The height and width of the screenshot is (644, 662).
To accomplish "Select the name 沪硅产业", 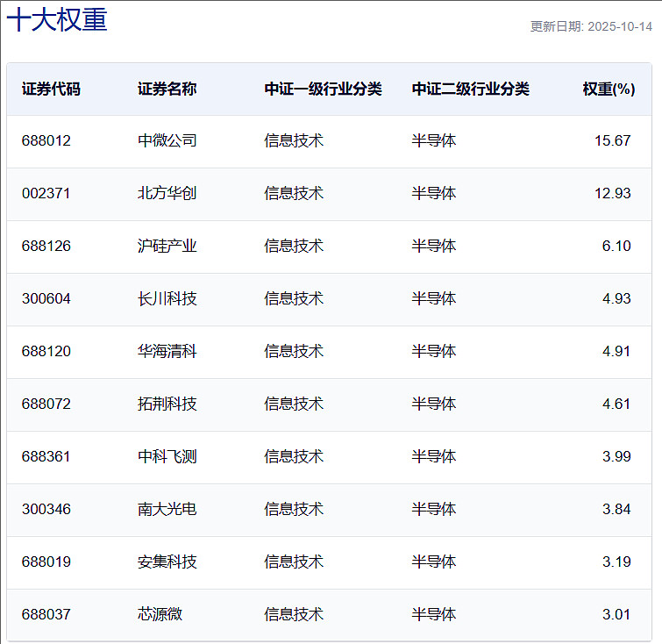I will tap(167, 246).
